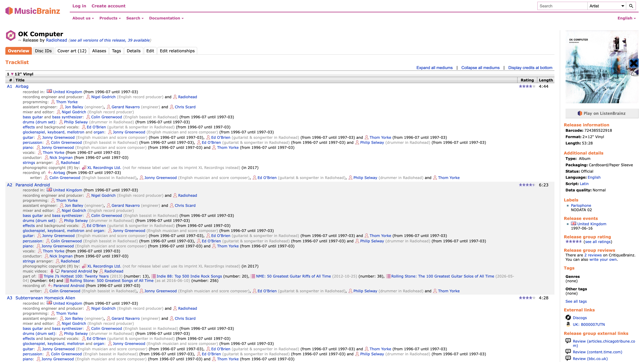The image size is (644, 362).
Task: Switch to the Disc IDs tab
Action: coord(43,51)
